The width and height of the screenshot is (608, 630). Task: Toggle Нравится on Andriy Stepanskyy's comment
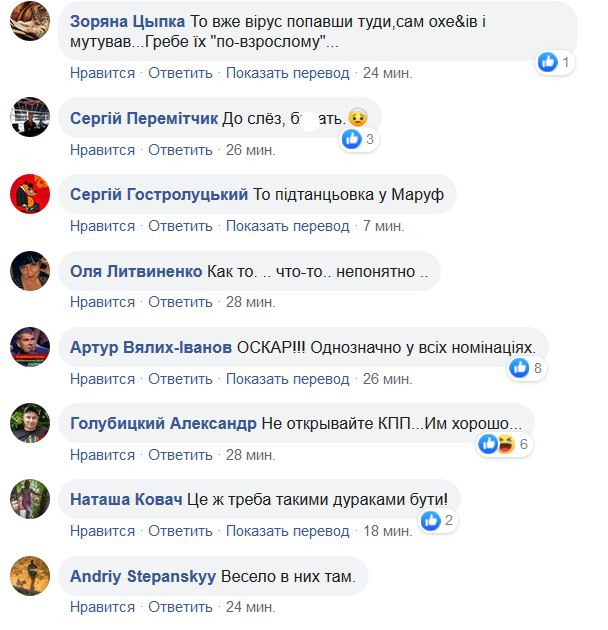[102, 607]
